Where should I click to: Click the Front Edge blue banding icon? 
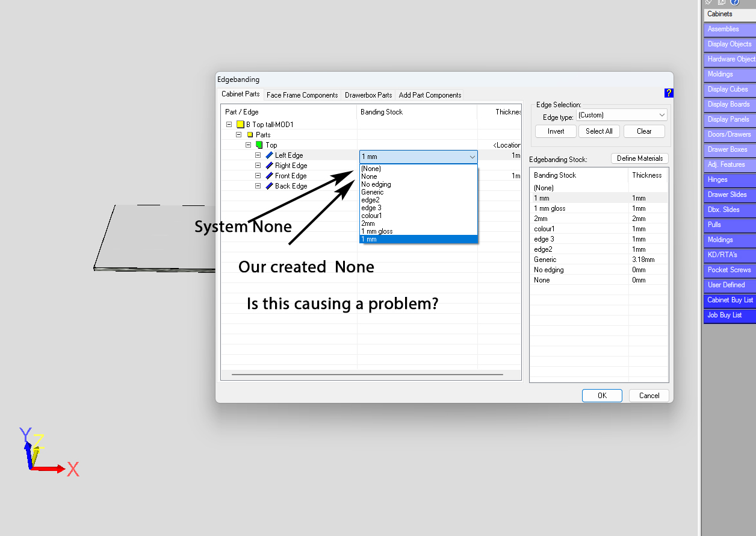point(269,176)
